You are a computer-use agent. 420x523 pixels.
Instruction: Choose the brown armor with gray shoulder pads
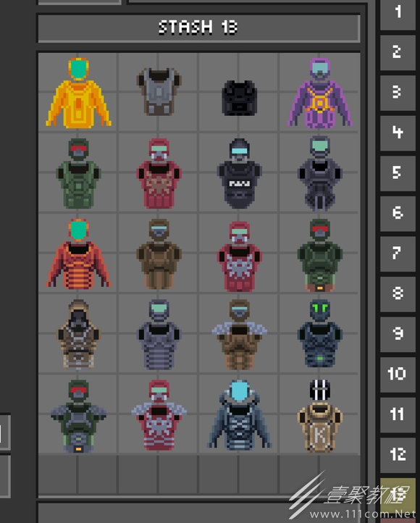(240, 334)
